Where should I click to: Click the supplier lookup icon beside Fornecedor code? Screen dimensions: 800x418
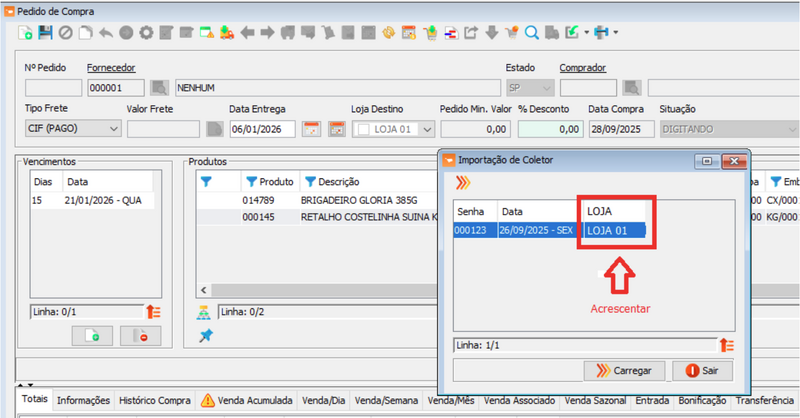tap(160, 88)
